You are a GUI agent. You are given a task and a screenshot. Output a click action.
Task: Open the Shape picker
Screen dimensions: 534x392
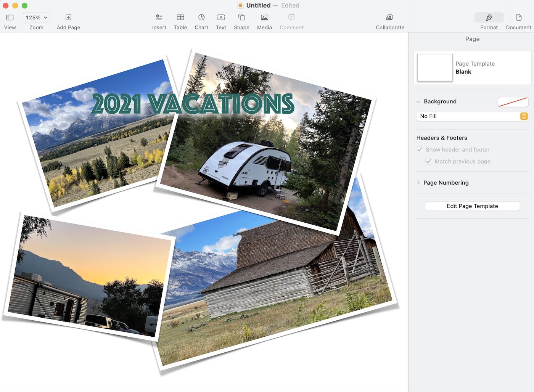coord(241,18)
